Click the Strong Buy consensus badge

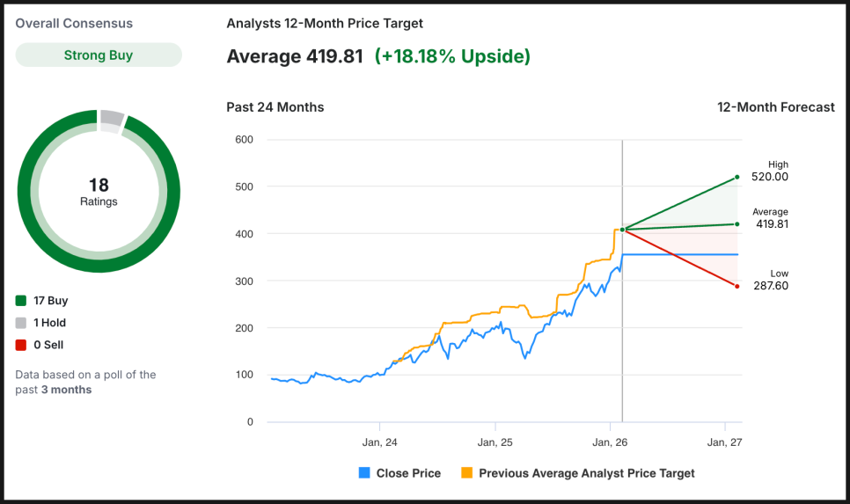click(99, 55)
